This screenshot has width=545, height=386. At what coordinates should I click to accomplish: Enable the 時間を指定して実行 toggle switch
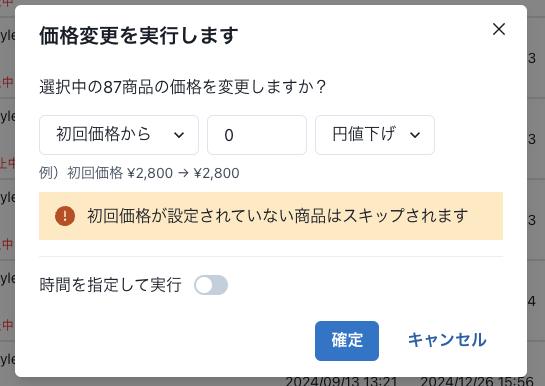211,285
